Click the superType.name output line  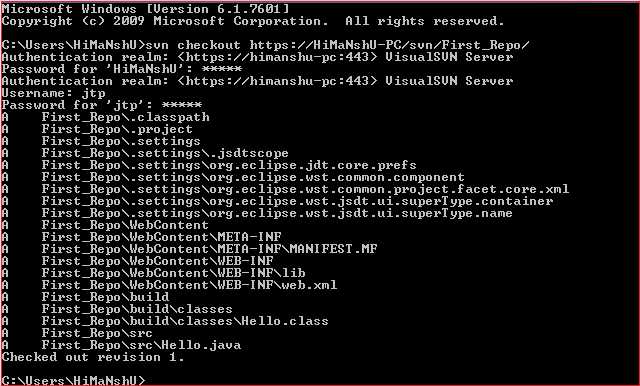257,213
